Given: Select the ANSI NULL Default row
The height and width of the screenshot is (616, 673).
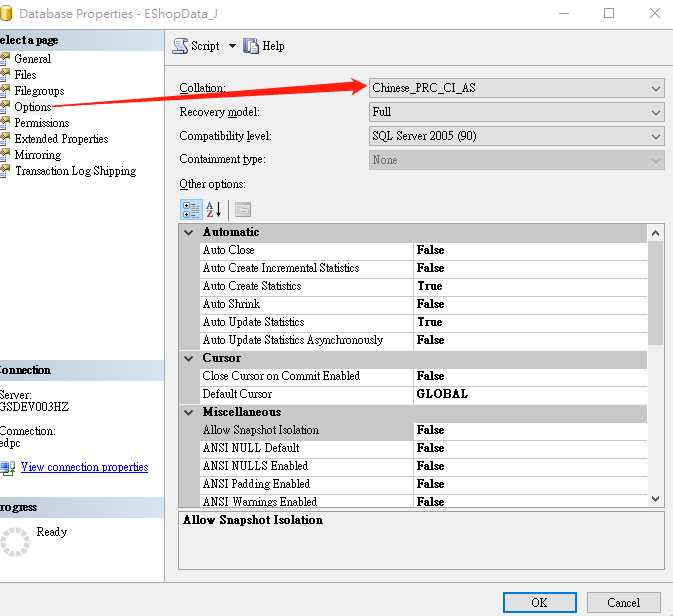Looking at the screenshot, I should [424, 448].
